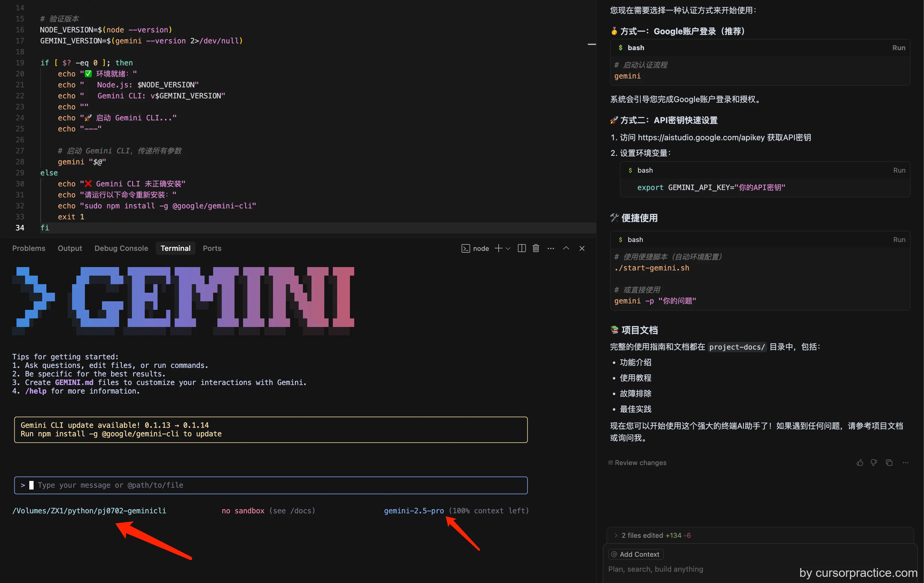
Task: Click the /Volumes/ZX1/python/pj0702-geminicli path
Action: (x=89, y=510)
